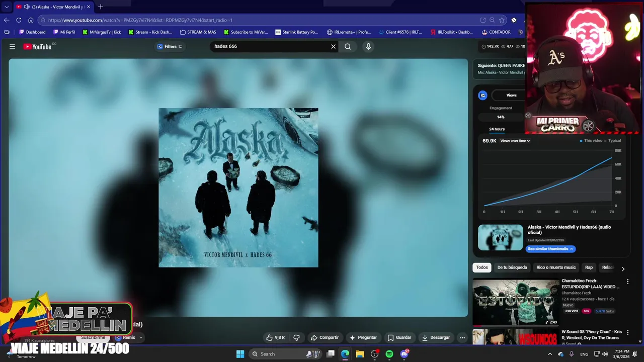Select the Todos filter chip

482,267
